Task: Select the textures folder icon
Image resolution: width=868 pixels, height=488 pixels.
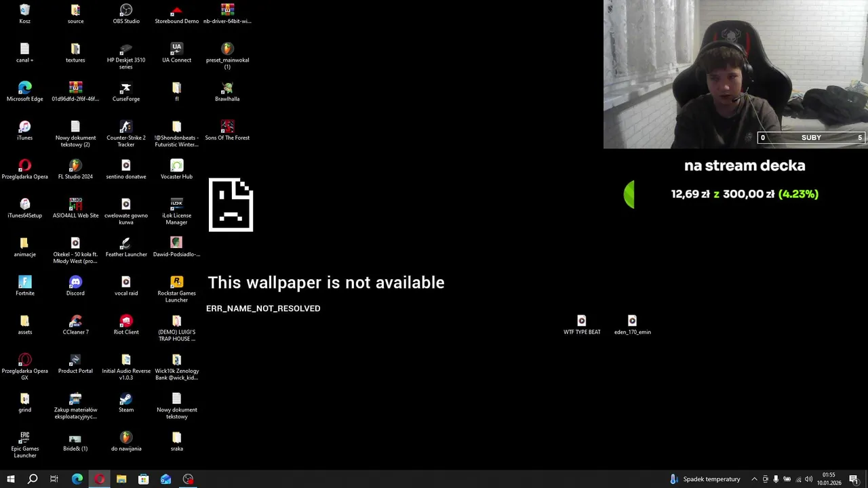Action: (x=75, y=53)
